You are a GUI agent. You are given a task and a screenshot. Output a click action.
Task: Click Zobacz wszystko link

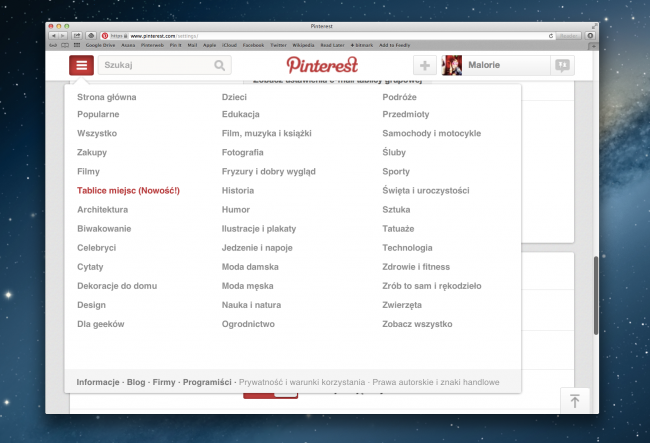417,324
